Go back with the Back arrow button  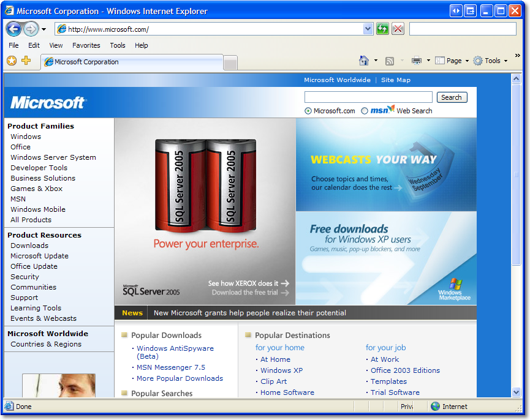click(14, 29)
